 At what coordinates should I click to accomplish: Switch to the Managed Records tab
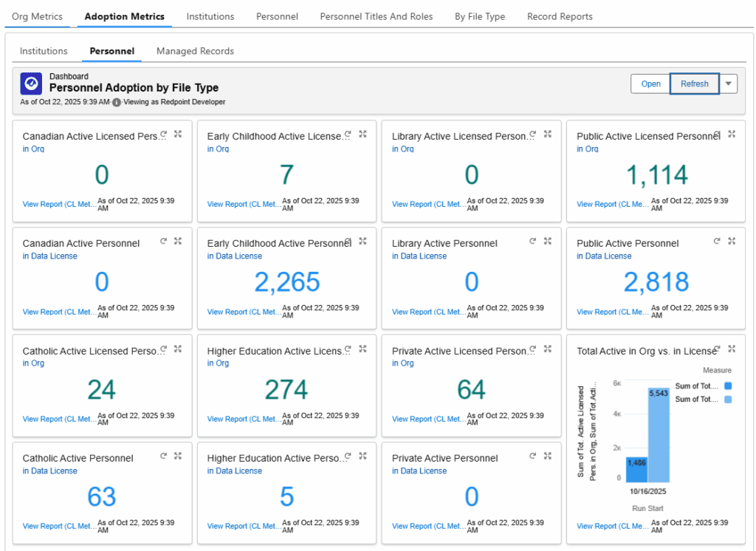click(195, 51)
